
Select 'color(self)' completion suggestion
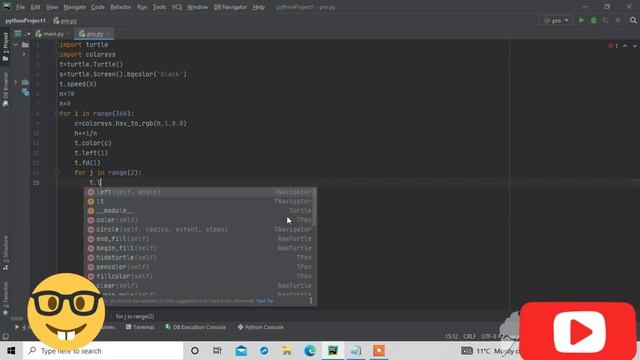[x=200, y=220]
